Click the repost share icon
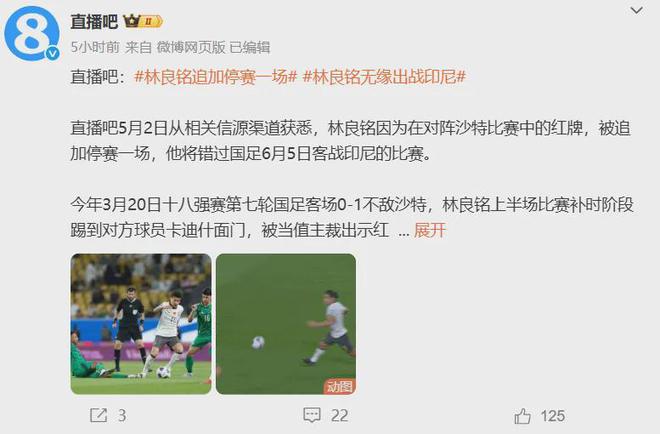The height and width of the screenshot is (434, 660). pyautogui.click(x=99, y=415)
